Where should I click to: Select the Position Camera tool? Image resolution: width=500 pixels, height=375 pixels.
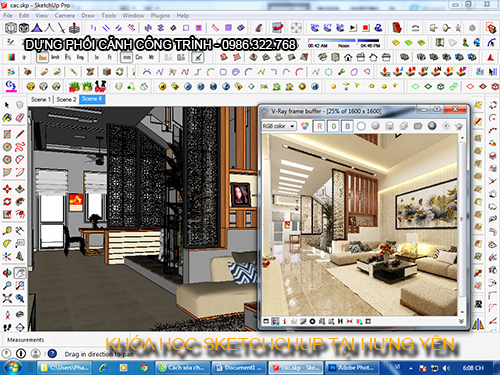(7, 315)
